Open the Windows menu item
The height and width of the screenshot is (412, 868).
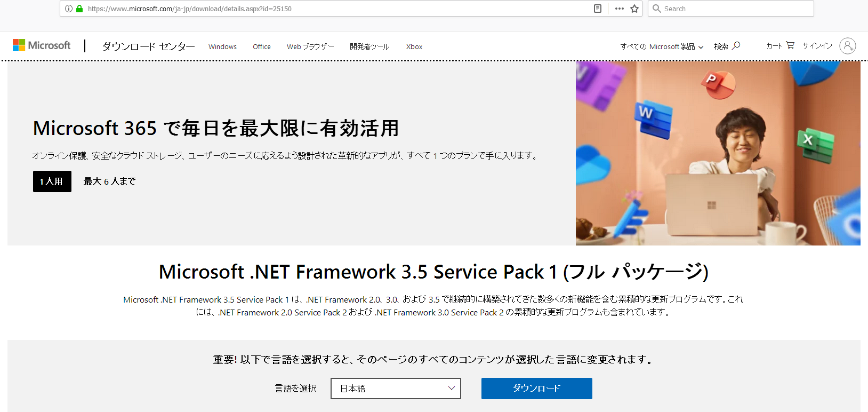click(x=222, y=46)
